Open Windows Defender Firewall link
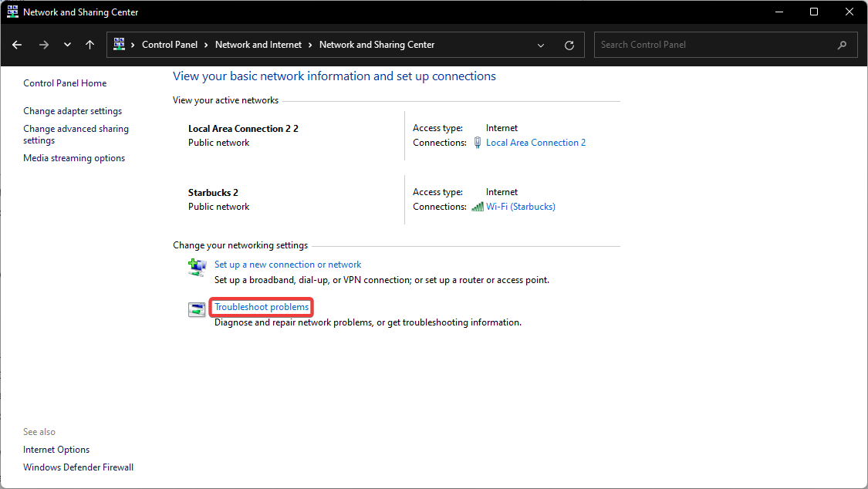Image resolution: width=868 pixels, height=489 pixels. tap(78, 467)
